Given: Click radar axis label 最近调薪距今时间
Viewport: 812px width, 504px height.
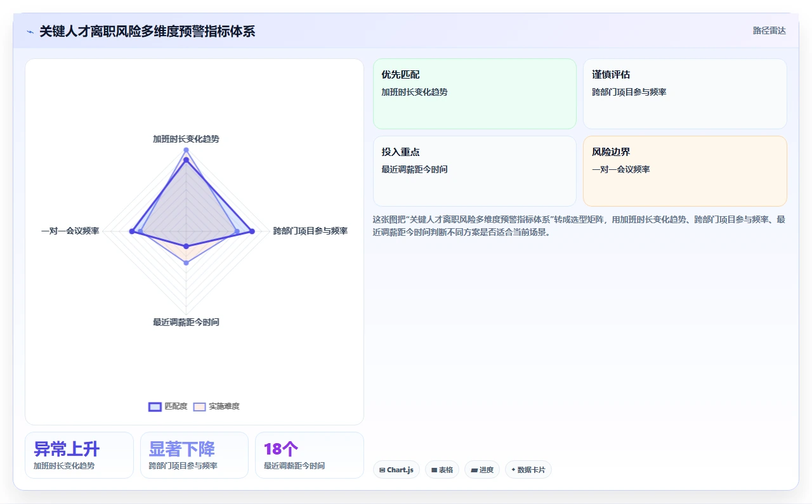Looking at the screenshot, I should point(186,322).
